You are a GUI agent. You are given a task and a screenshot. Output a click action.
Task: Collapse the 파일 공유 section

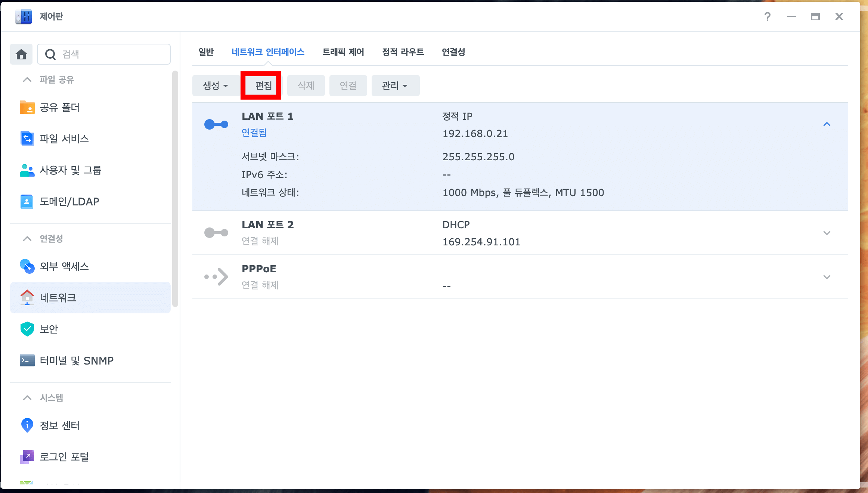tap(27, 80)
